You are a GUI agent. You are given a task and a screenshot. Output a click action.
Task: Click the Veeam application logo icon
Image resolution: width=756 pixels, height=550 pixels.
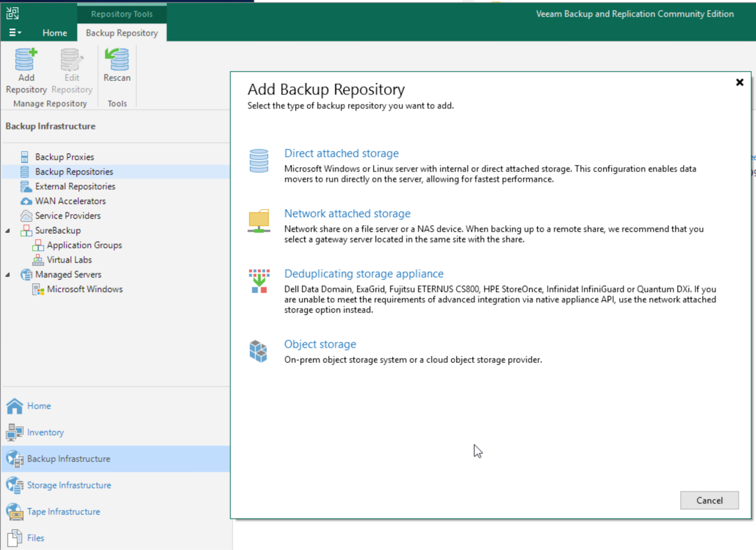[x=13, y=13]
